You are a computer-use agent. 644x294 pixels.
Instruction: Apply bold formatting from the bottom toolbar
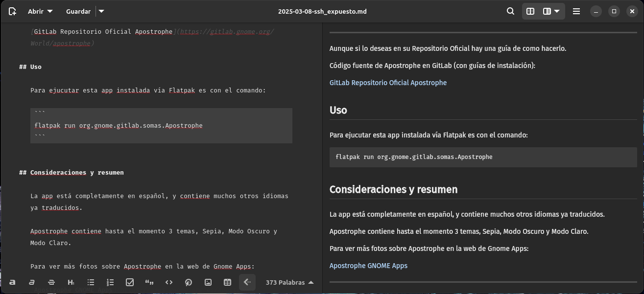tap(12, 282)
